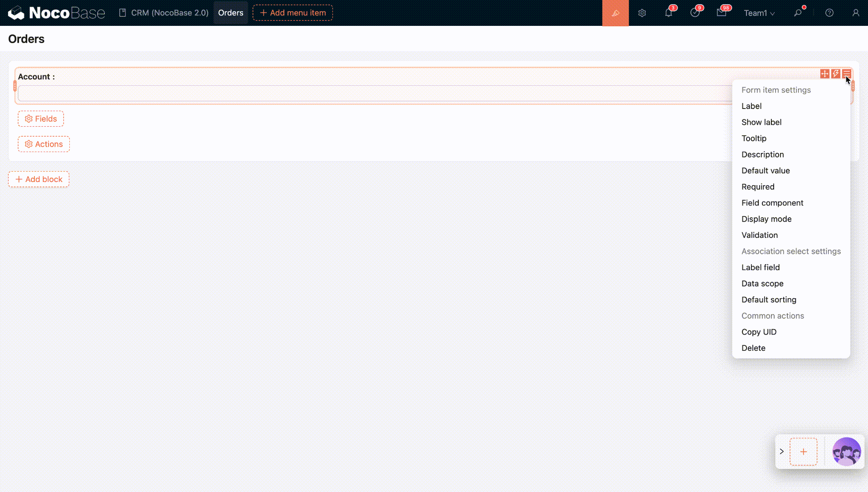This screenshot has height=492, width=868.
Task: Open the Fields configuration dropdown
Action: [x=41, y=119]
